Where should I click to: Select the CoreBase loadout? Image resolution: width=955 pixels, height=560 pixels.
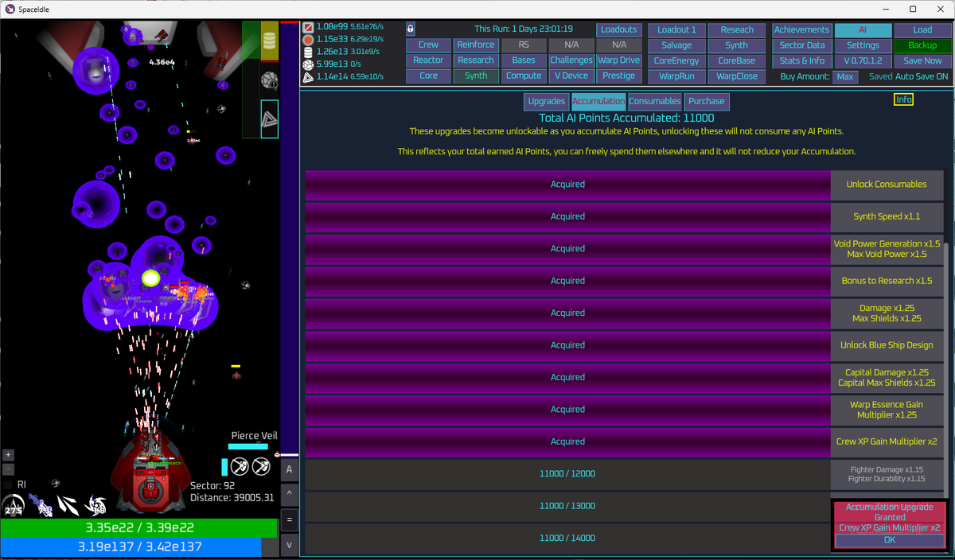coord(737,61)
